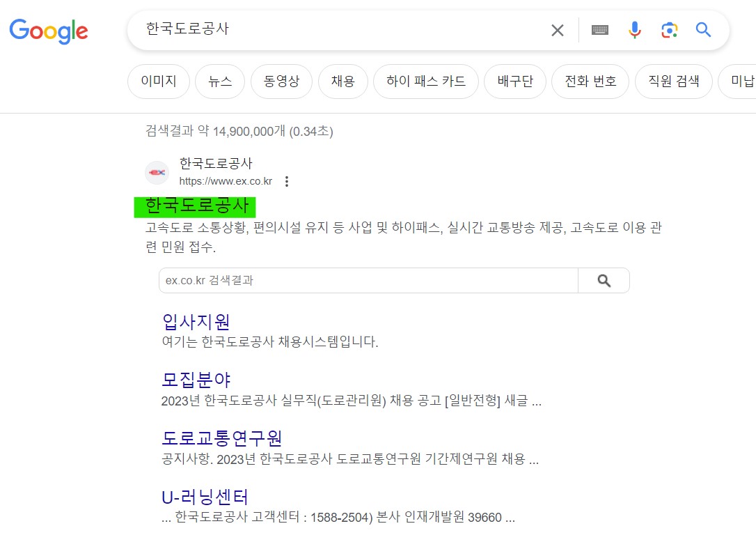Select the 뉴스 filter chip
756x549 pixels.
[x=220, y=81]
